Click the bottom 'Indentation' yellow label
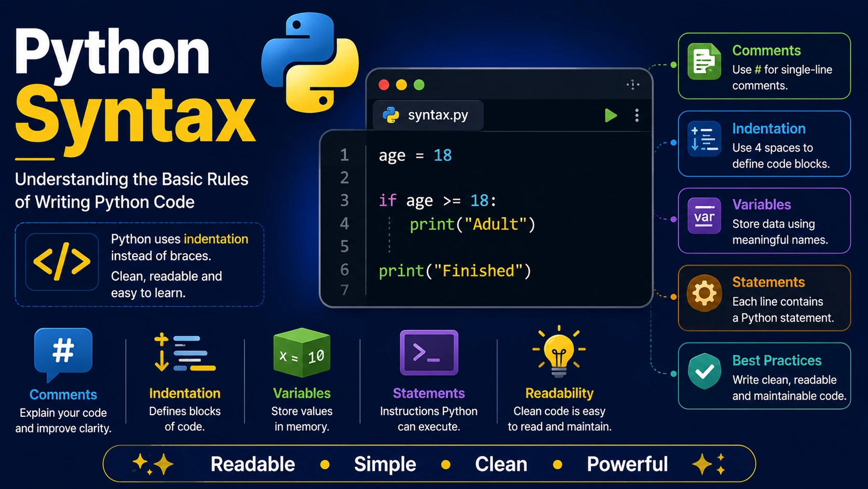 point(185,393)
